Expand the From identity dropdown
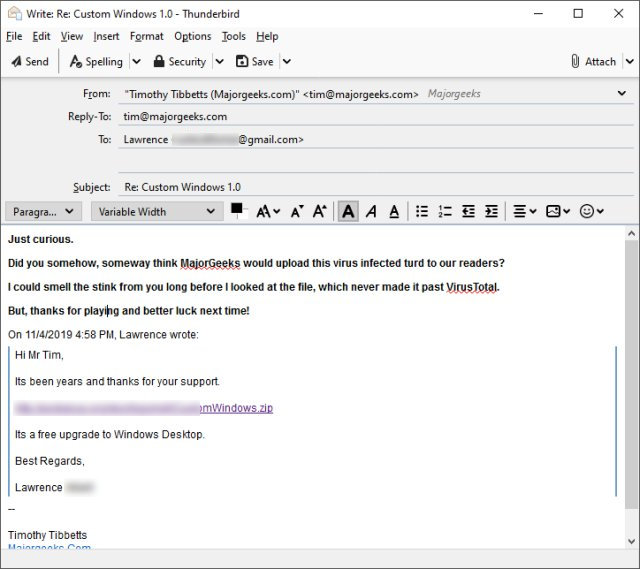The height and width of the screenshot is (569, 640). click(x=622, y=93)
